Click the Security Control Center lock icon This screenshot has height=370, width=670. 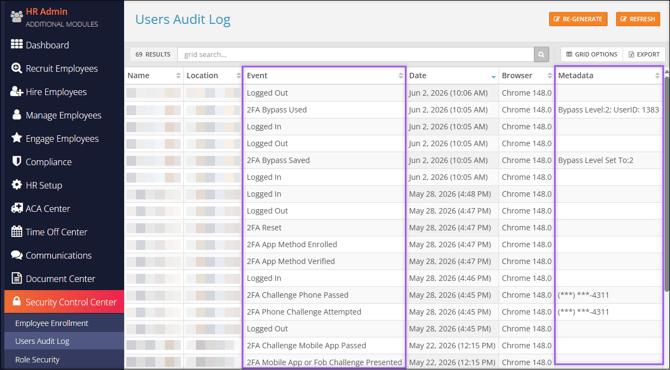click(x=16, y=301)
